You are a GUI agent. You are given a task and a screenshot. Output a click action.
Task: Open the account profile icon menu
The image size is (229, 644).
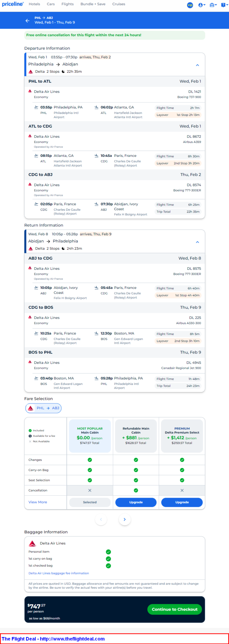(x=202, y=5)
